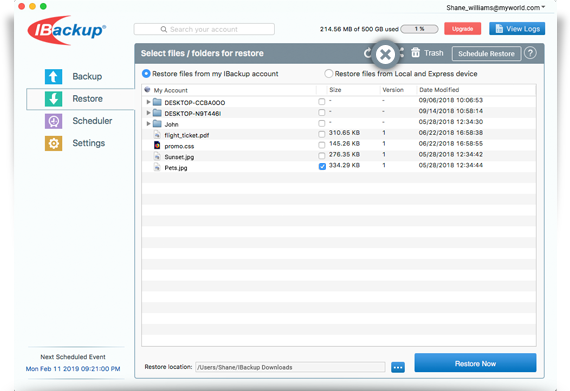Select the green Restore arrow icon
Screen dimensions: 570x391
coord(53,99)
